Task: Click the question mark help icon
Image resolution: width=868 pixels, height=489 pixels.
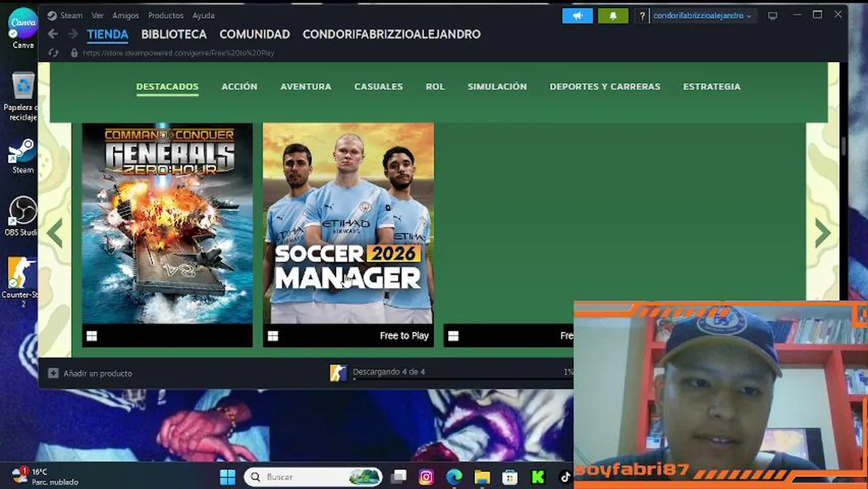Action: [x=642, y=16]
